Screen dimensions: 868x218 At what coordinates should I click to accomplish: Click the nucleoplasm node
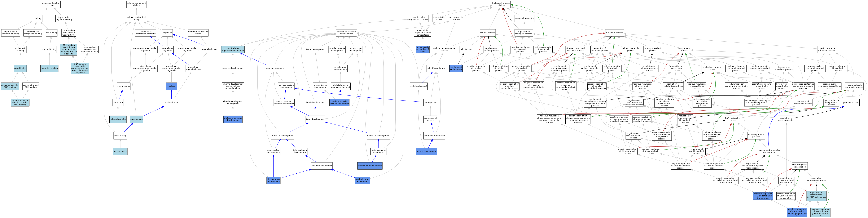pos(136,119)
